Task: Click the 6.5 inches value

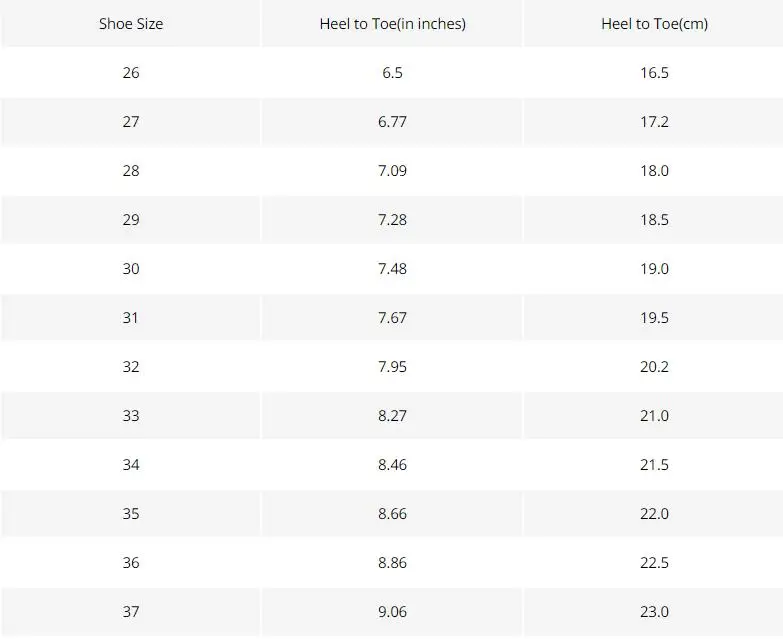Action: click(392, 72)
